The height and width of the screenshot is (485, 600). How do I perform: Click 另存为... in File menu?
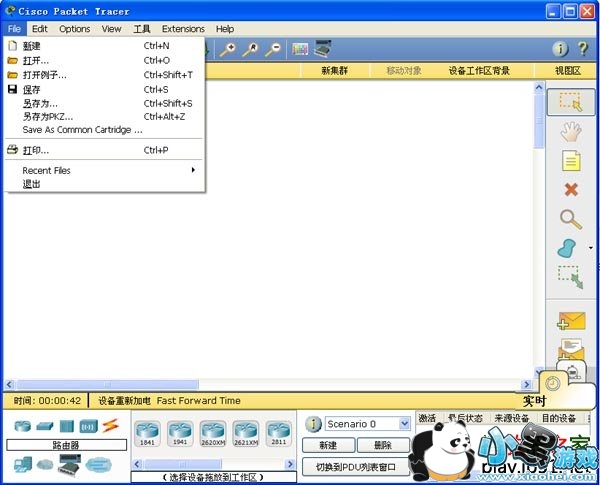pos(40,103)
